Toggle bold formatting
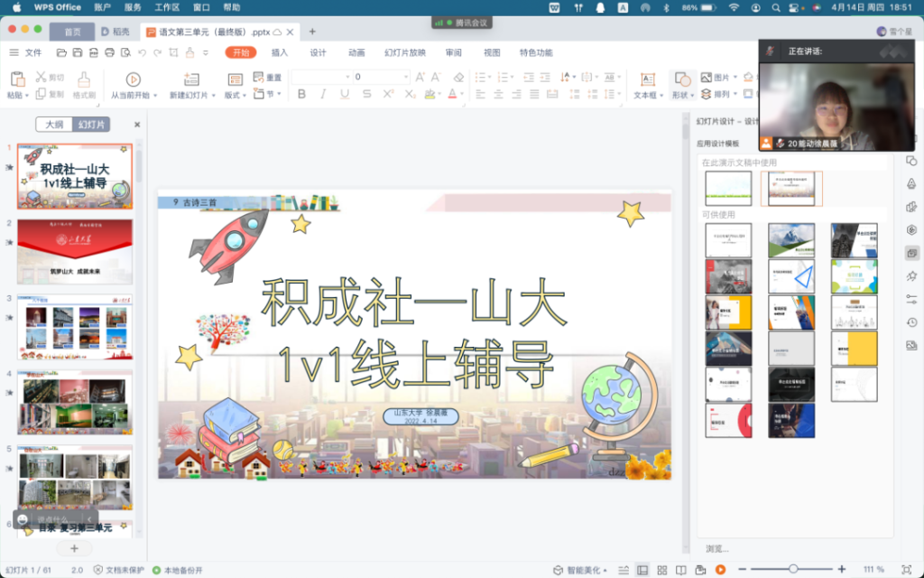The image size is (924, 578). tap(300, 94)
